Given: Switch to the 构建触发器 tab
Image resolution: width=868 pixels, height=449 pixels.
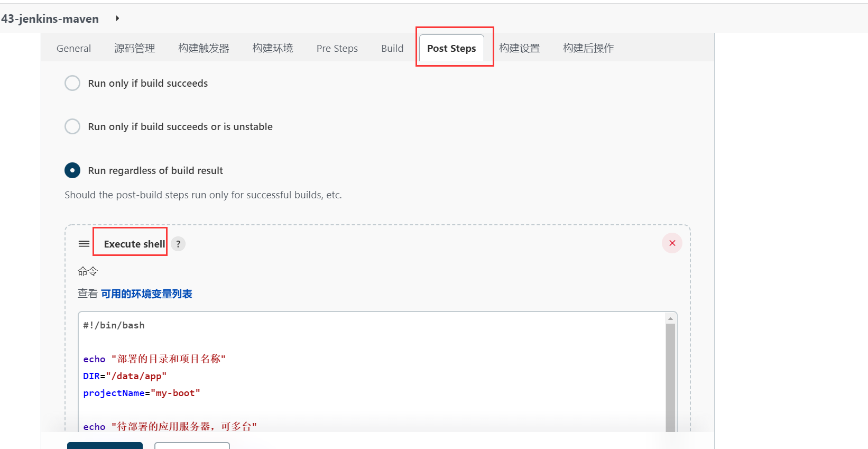Looking at the screenshot, I should click(x=204, y=48).
